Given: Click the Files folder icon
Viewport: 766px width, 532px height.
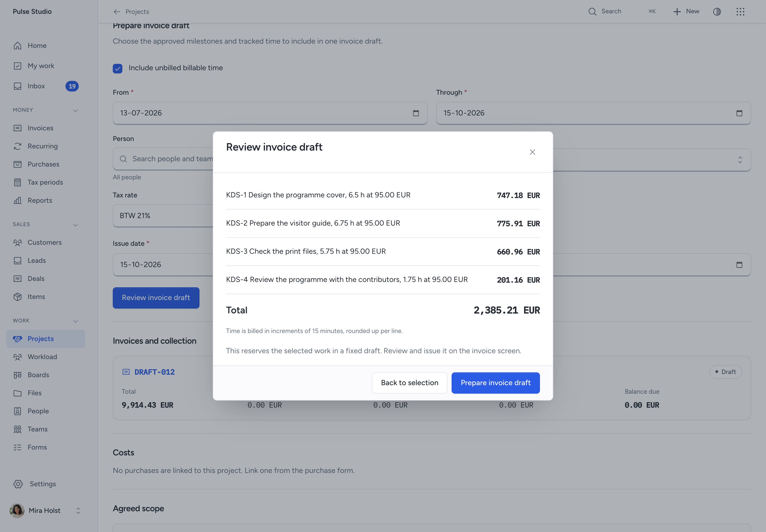Looking at the screenshot, I should point(17,393).
